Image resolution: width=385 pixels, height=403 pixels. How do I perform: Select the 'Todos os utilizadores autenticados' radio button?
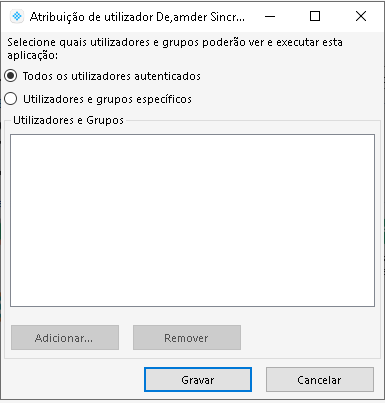(x=11, y=76)
